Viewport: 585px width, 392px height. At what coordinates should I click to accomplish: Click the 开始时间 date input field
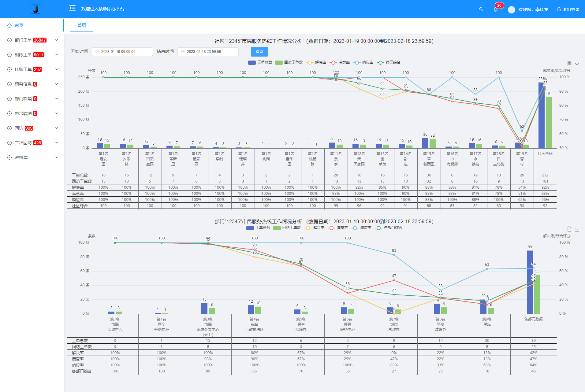tap(122, 52)
